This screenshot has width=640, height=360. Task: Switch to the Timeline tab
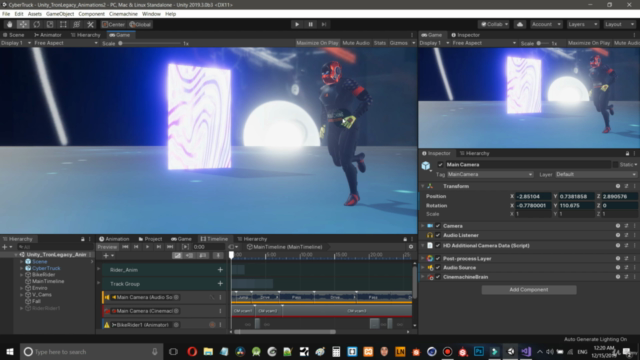(214, 239)
